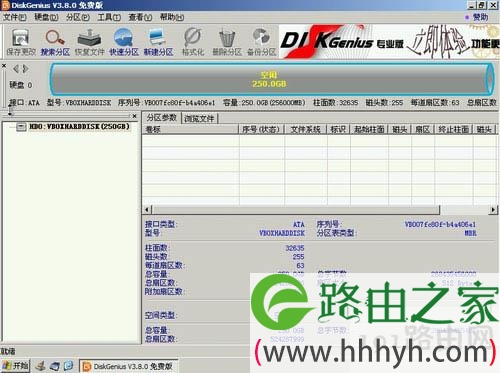Viewport: 500px width, 373px height.
Task: Close the left disk tree panel
Action: [134, 116]
